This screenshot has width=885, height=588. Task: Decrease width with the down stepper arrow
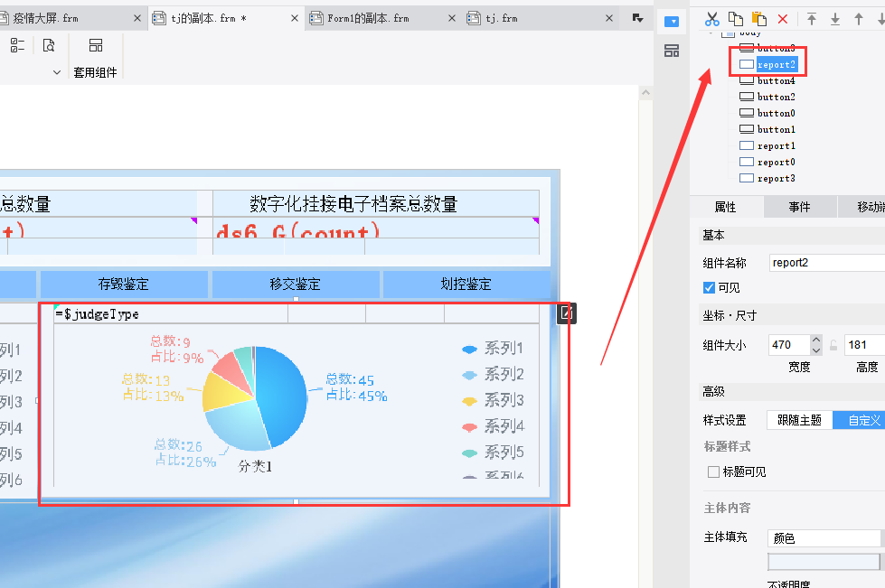815,350
